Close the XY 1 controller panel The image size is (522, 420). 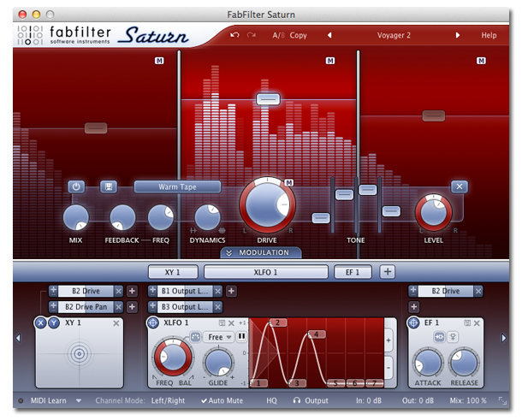[116, 323]
